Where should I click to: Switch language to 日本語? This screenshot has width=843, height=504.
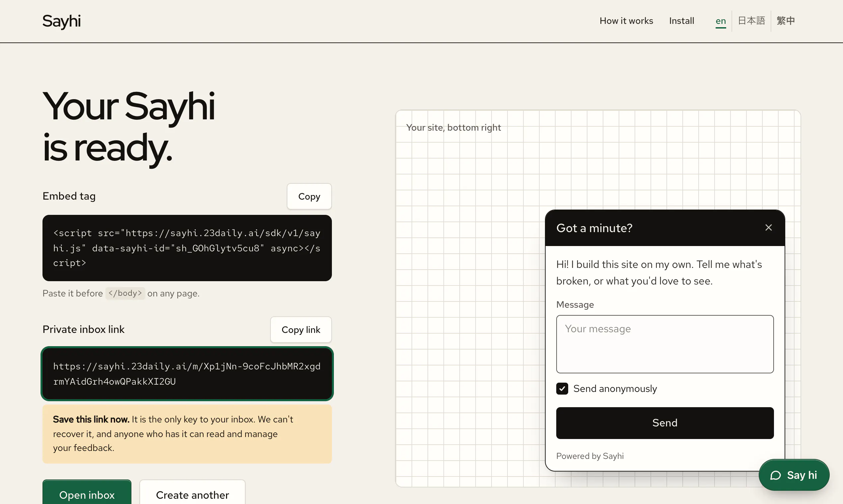[x=751, y=21]
